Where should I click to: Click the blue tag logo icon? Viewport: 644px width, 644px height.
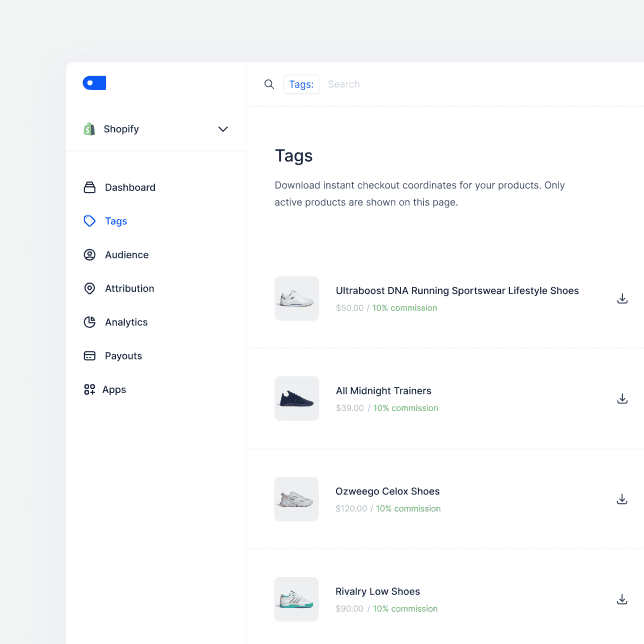[x=94, y=83]
